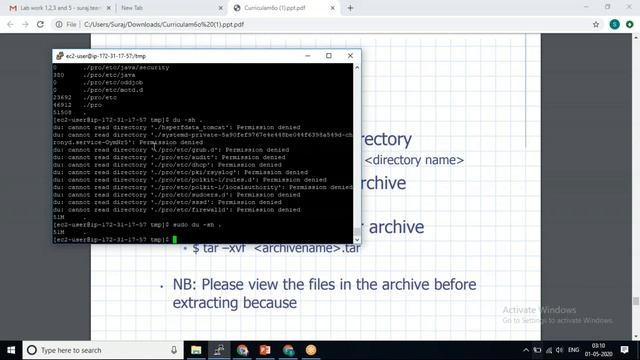Screen dimensions: 640x360
Task: Minimize the PuTTY terminal window
Action: [308, 56]
